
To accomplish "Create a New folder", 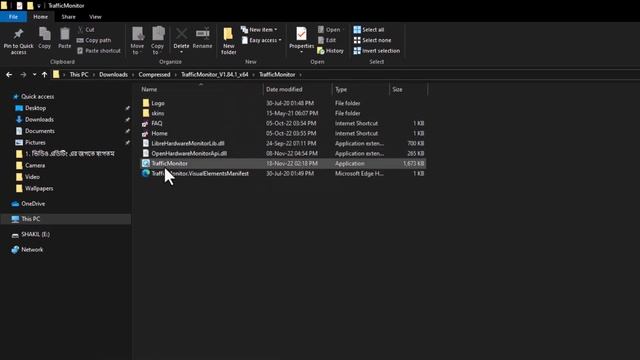I will coord(229,41).
